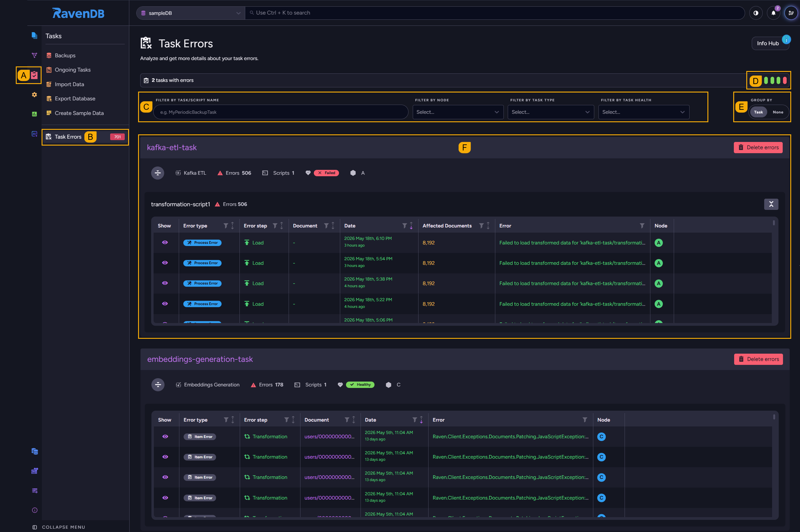Open the sampleDB database selector
The height and width of the screenshot is (532, 800).
coord(190,13)
